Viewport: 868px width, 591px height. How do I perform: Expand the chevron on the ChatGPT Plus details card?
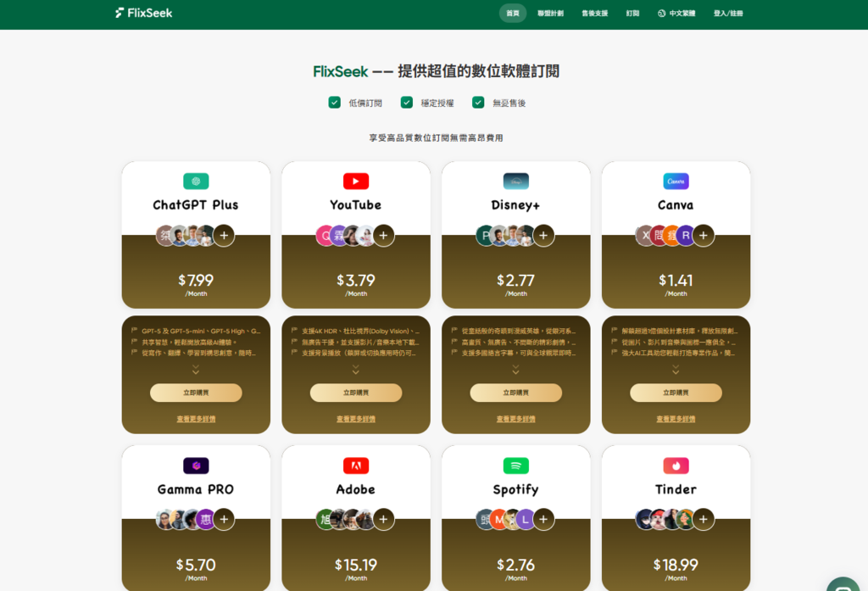coord(196,368)
